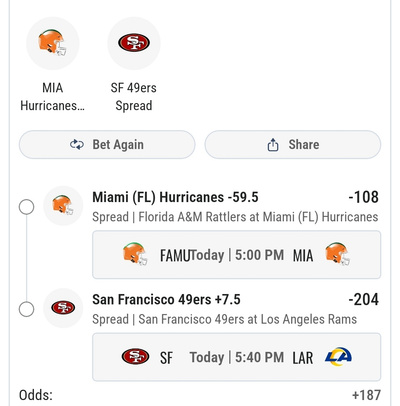The height and width of the screenshot is (406, 400).
Task: Click the SF logo in the 5:40 PM matchup
Action: (x=135, y=356)
